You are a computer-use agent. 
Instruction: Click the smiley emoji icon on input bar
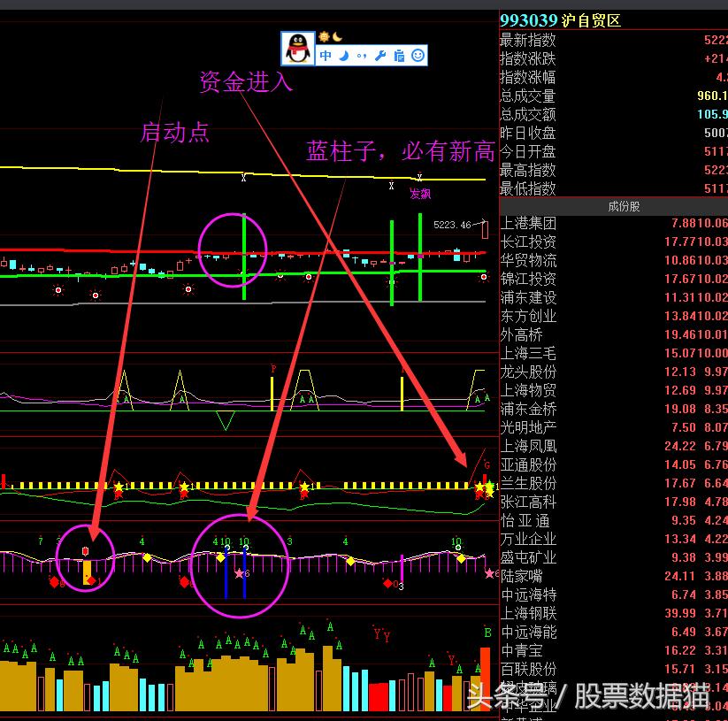pos(416,55)
